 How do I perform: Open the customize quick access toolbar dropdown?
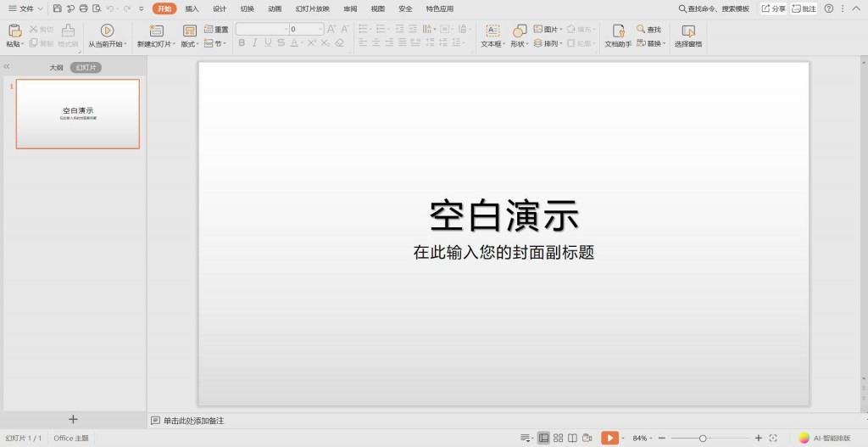(x=142, y=8)
